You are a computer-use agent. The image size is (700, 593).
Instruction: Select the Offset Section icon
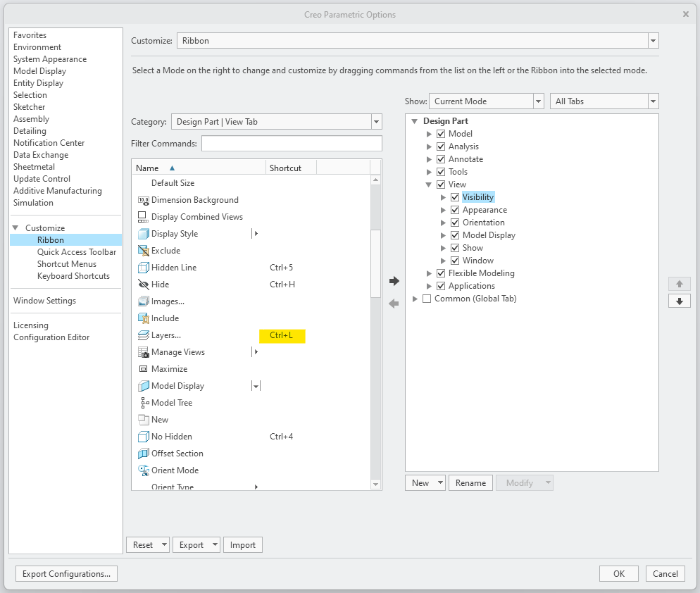pyautogui.click(x=144, y=454)
